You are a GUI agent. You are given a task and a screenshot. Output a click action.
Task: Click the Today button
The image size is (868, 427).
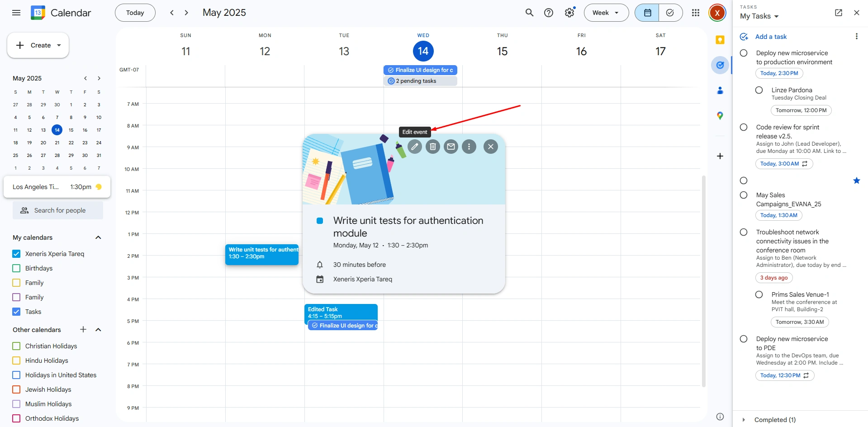tap(135, 13)
